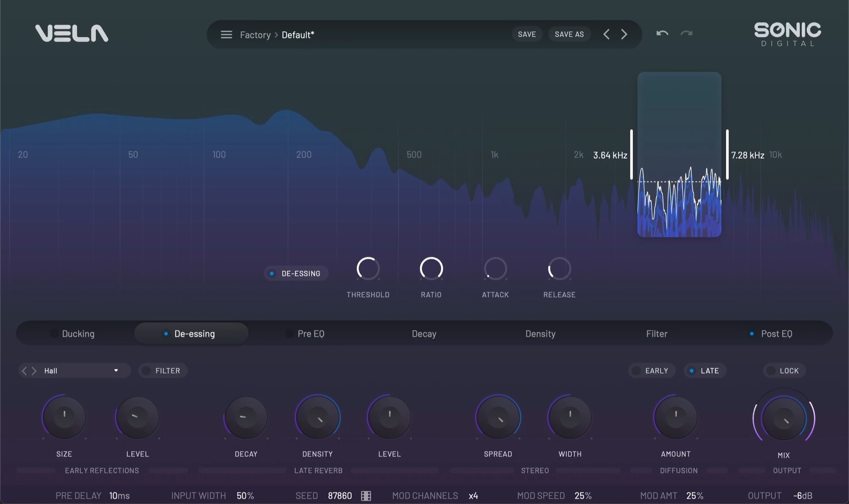This screenshot has height=504, width=849.
Task: Toggle the LATE reverb switch
Action: 705,371
